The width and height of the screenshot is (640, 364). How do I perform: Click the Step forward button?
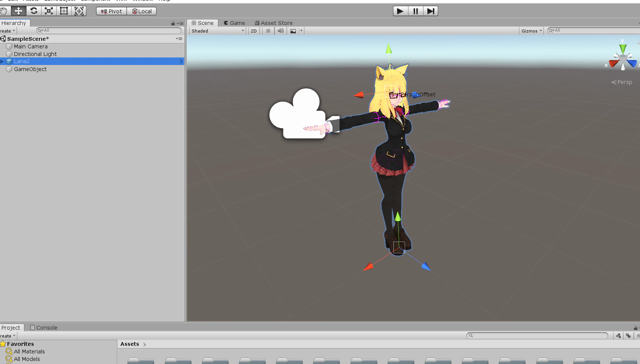click(x=430, y=11)
